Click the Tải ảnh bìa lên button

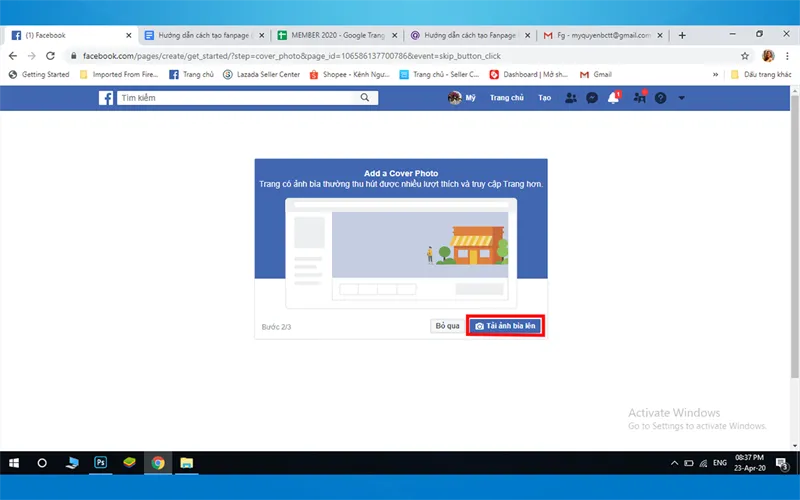coord(506,326)
